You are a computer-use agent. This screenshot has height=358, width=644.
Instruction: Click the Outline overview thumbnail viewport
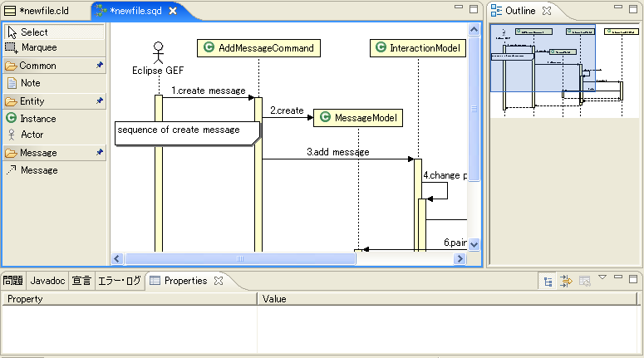[543, 58]
